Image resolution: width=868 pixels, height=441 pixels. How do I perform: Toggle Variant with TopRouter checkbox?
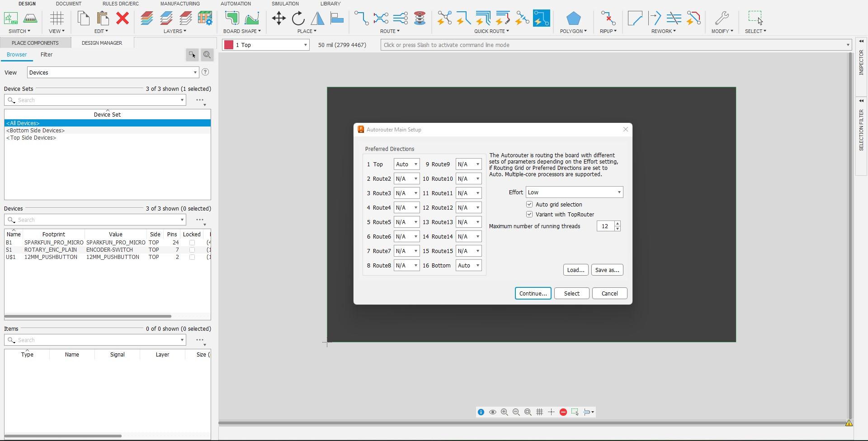[529, 215]
